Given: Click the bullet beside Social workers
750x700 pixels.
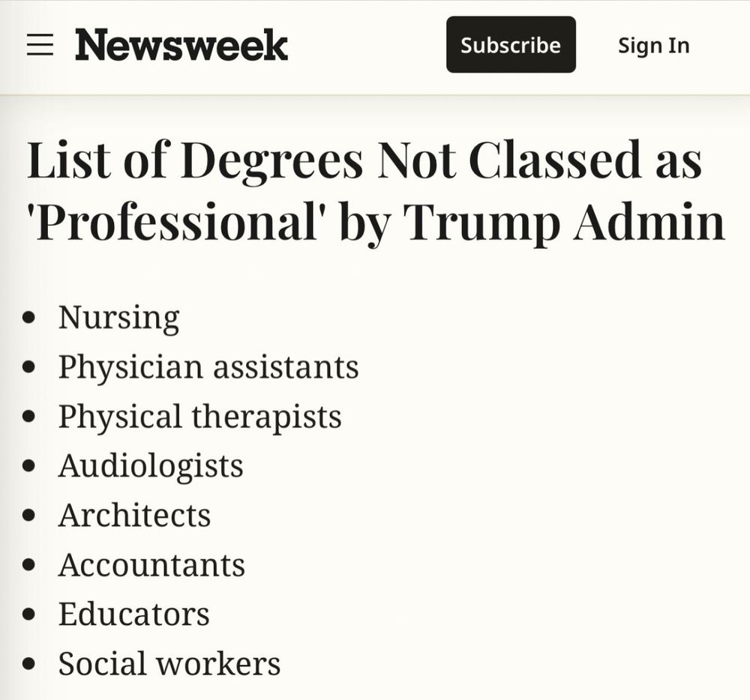Looking at the screenshot, I should click(x=29, y=664).
